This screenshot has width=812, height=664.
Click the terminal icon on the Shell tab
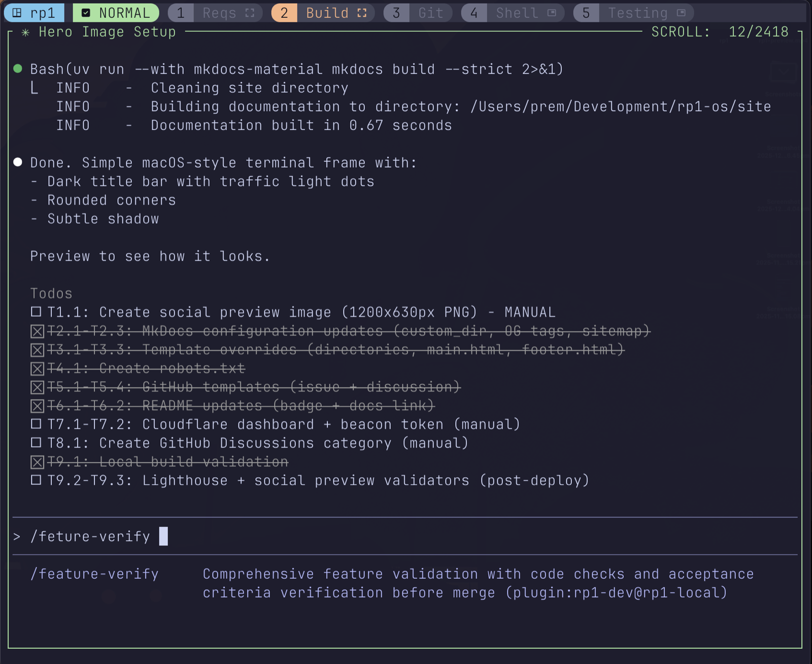point(552,13)
